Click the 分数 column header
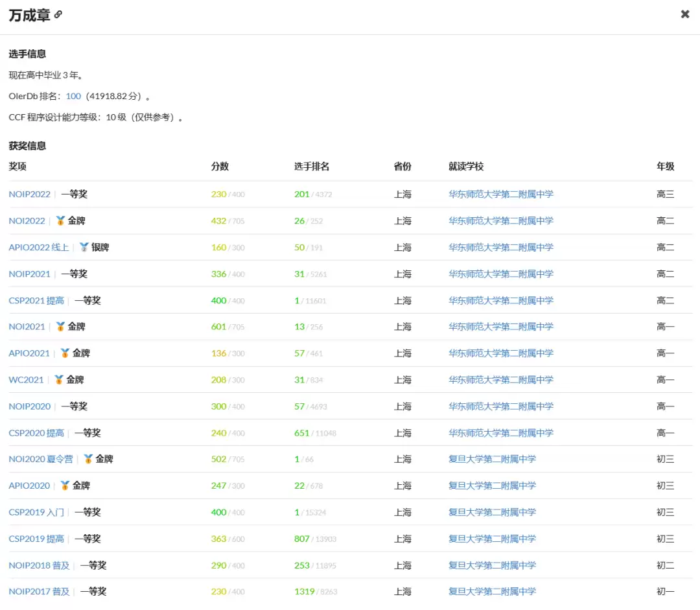 [220, 166]
